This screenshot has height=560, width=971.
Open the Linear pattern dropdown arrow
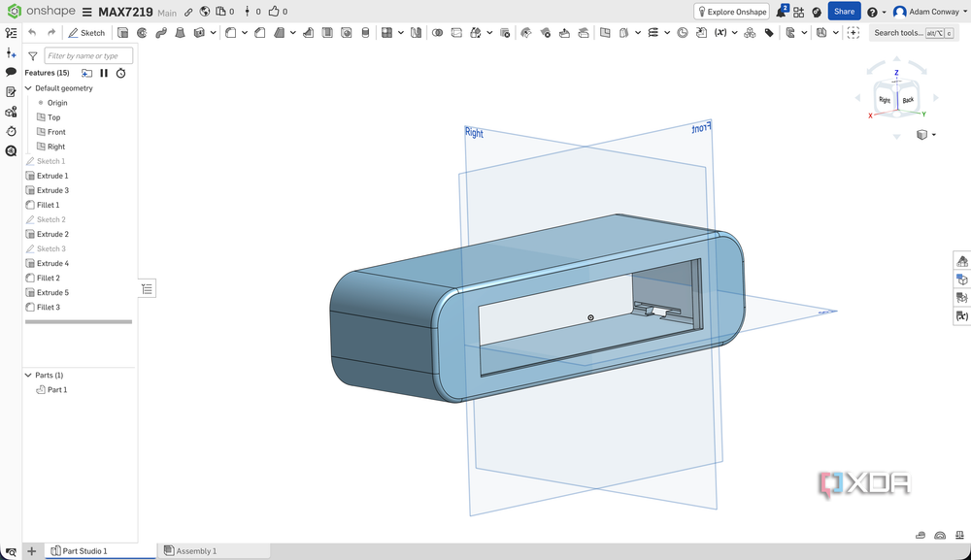point(401,33)
